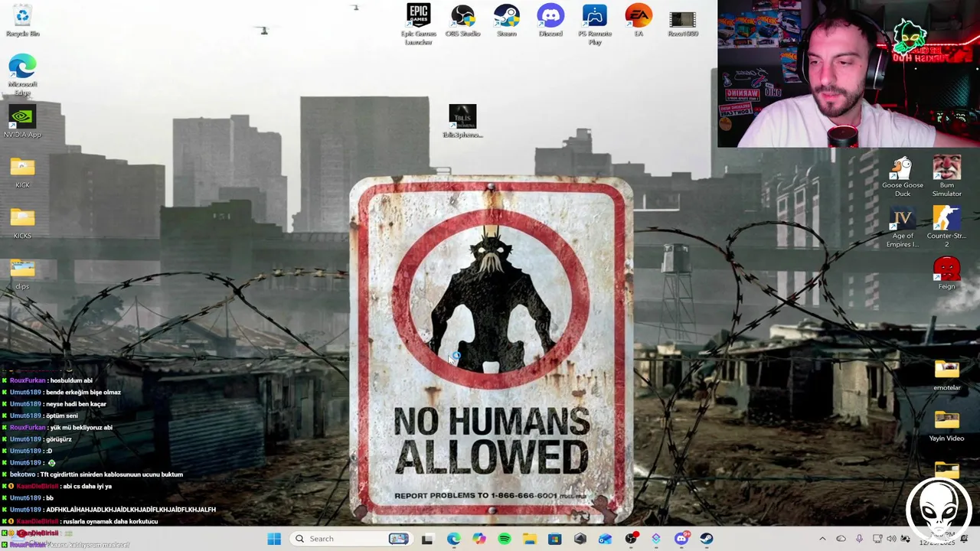The height and width of the screenshot is (551, 980).
Task: Expand hidden system tray icons chevron
Action: pos(822,539)
